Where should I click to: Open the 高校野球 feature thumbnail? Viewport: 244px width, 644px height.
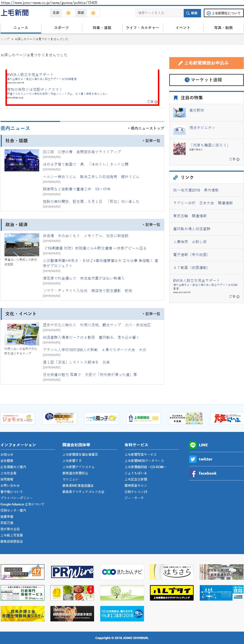pos(179,113)
